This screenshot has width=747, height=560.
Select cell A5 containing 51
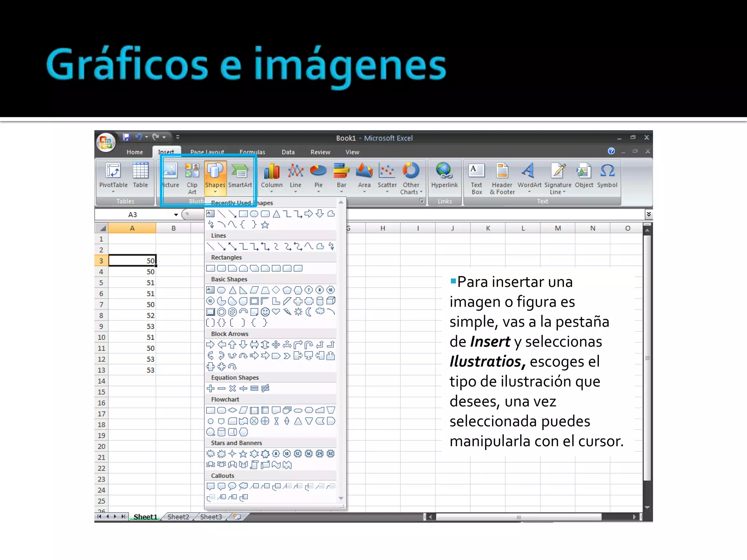[132, 283]
